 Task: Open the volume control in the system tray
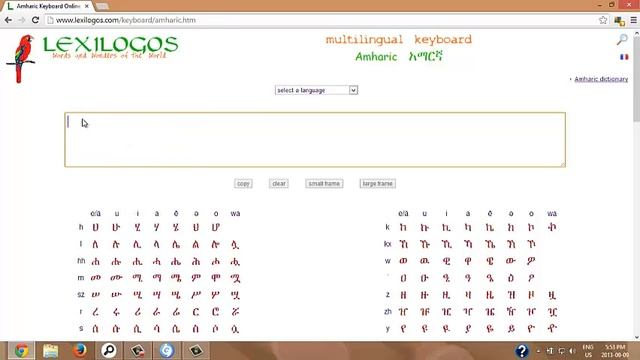pos(572,351)
